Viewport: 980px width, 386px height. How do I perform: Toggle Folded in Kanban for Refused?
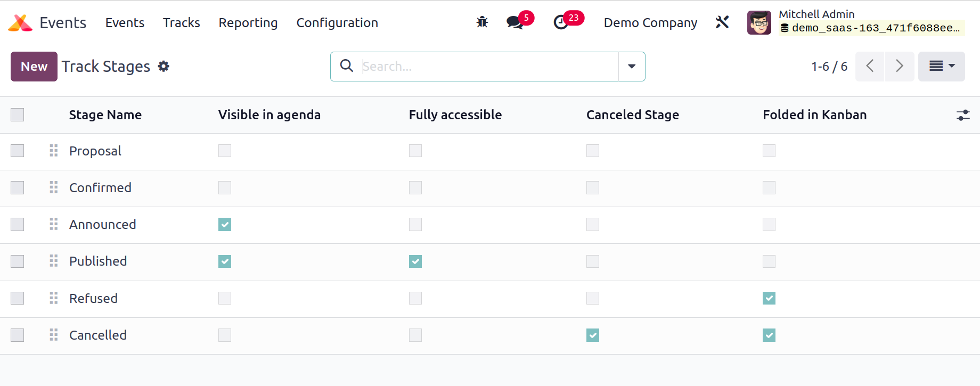(769, 298)
